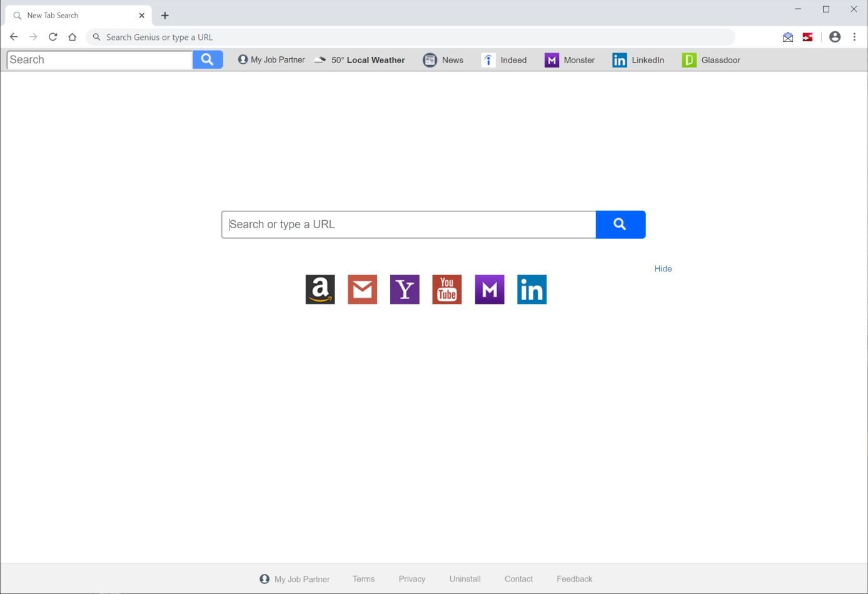Select the New Tab Search tab
Image resolution: width=868 pixels, height=594 pixels.
tap(78, 16)
